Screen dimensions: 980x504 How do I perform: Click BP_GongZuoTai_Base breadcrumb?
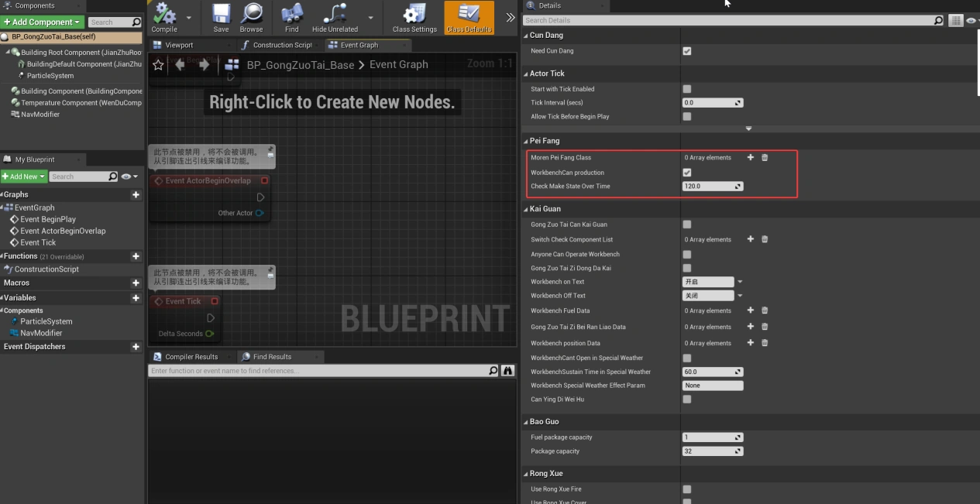pos(301,65)
